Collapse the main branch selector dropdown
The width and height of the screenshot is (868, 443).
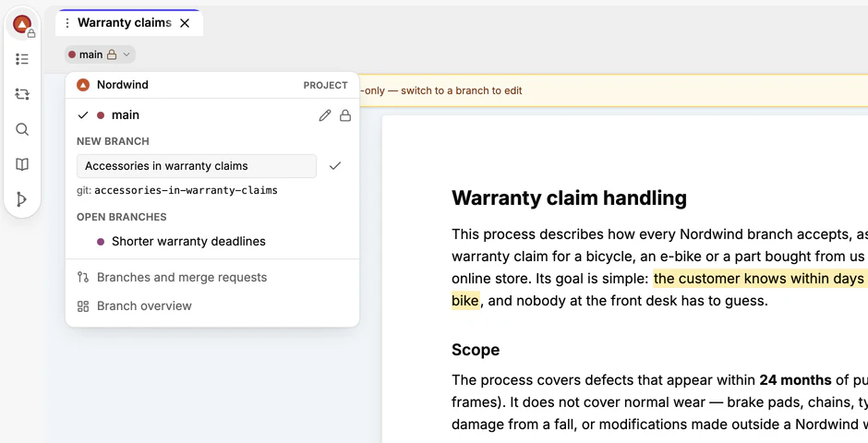coord(100,54)
